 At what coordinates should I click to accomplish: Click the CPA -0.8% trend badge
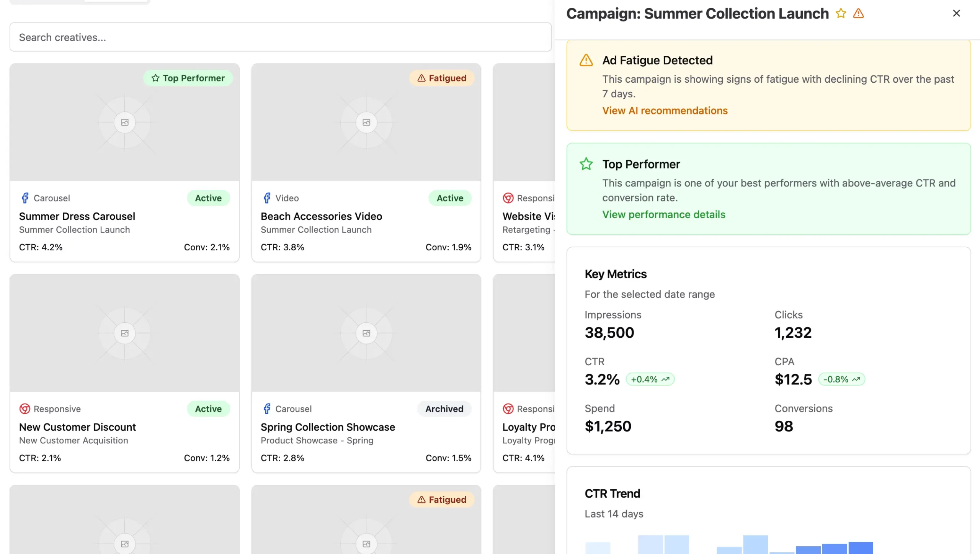pos(841,379)
